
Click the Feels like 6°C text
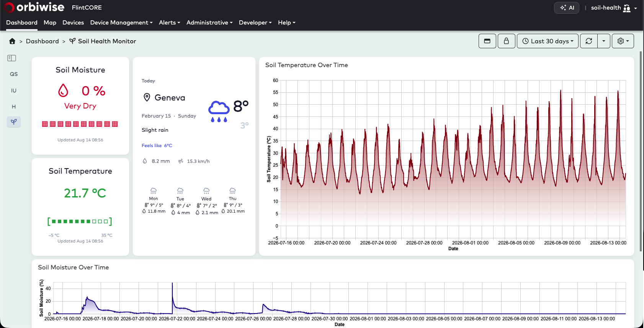tap(157, 146)
